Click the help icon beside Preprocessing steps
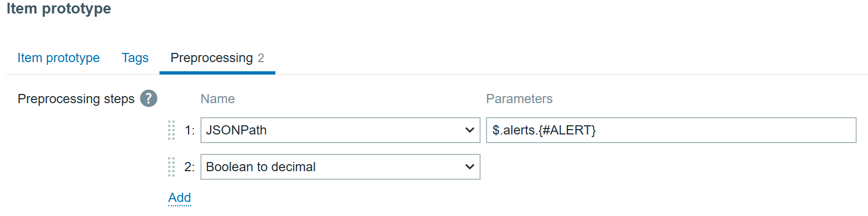Image resolution: width=868 pixels, height=216 pixels. point(149,99)
